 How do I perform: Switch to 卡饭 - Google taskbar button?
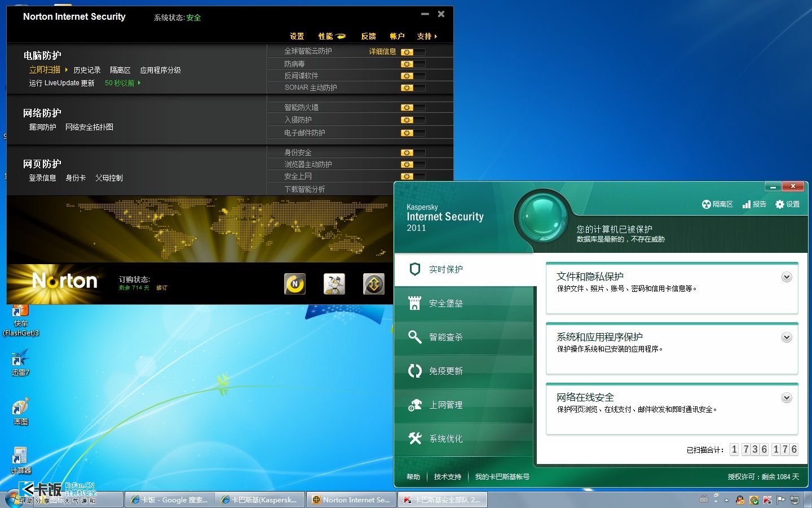point(169,500)
